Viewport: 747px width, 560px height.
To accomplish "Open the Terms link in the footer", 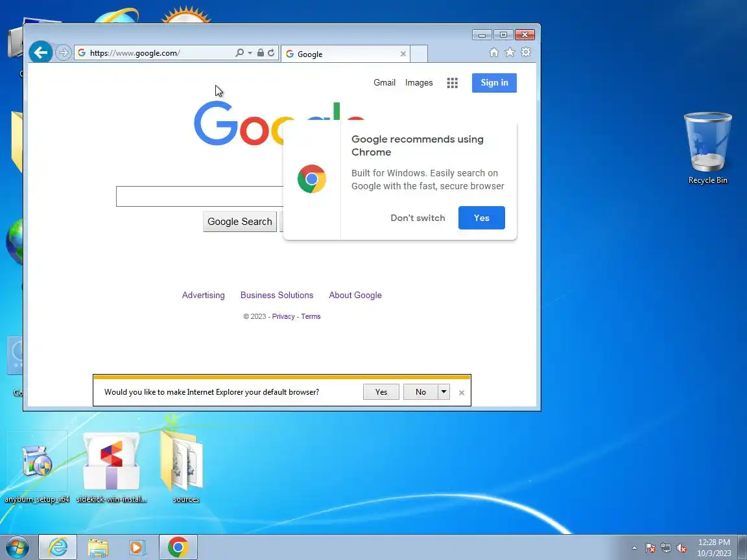I will (311, 316).
